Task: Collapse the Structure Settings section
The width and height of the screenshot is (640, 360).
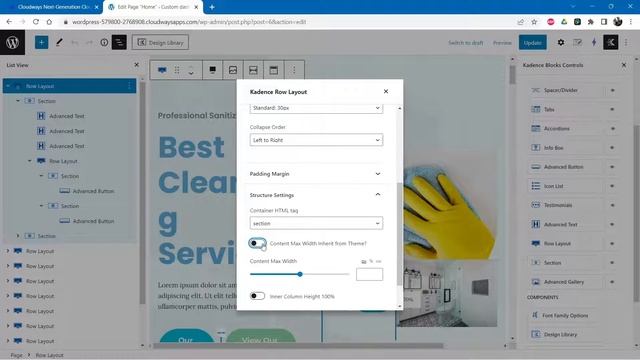Action: [315, 195]
